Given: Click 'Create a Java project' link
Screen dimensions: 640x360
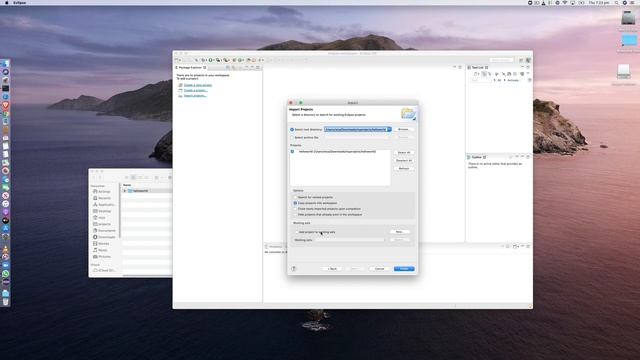Looking at the screenshot, I should tap(198, 85).
